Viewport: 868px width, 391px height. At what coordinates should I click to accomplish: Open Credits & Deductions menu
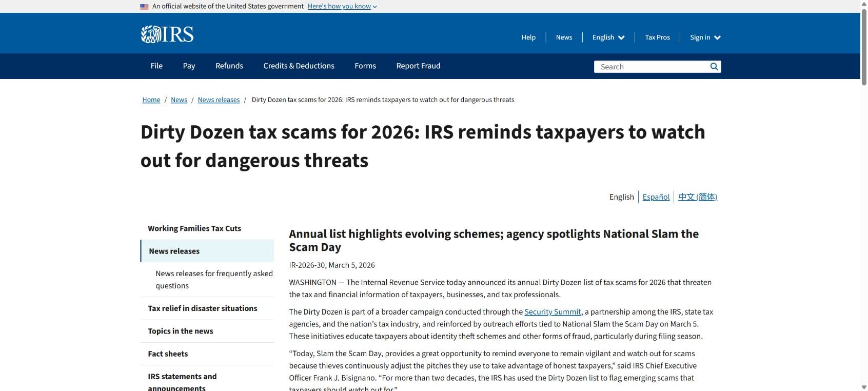[x=299, y=66]
